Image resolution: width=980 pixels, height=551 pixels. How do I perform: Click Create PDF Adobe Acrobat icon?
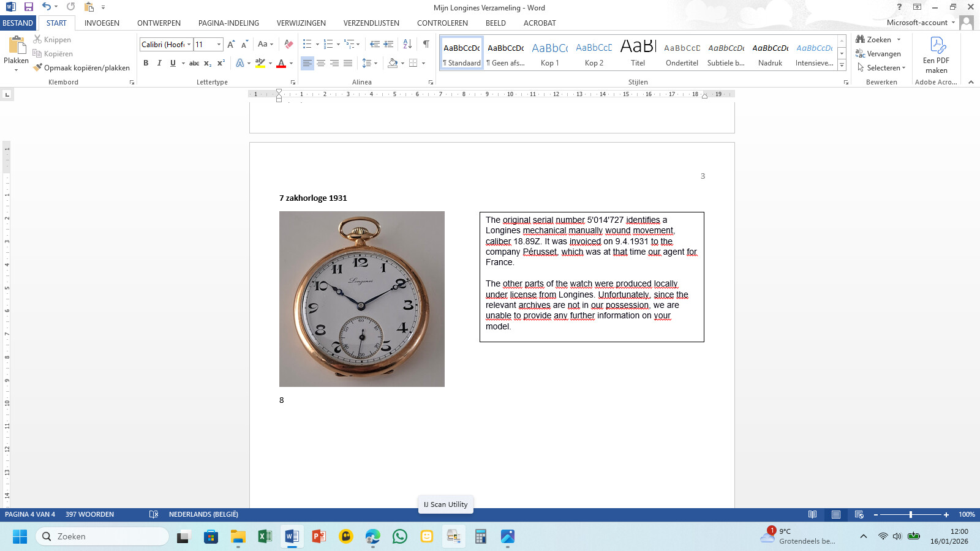[936, 54]
